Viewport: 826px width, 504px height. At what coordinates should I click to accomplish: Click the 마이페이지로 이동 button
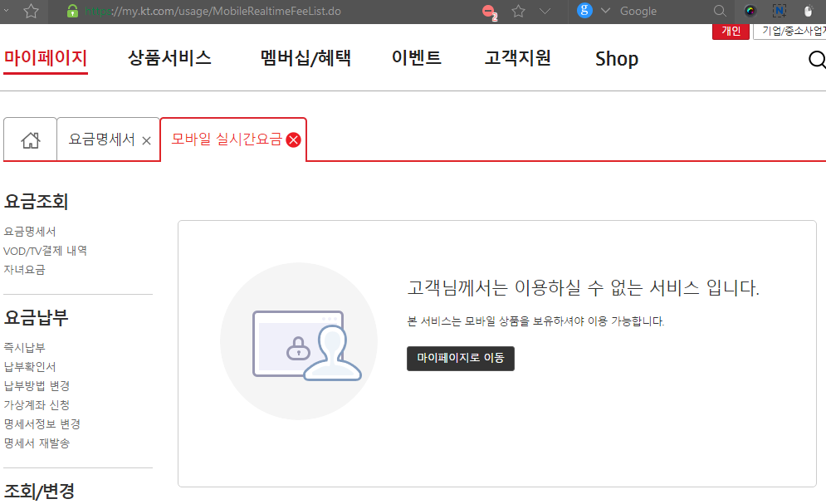(x=460, y=358)
